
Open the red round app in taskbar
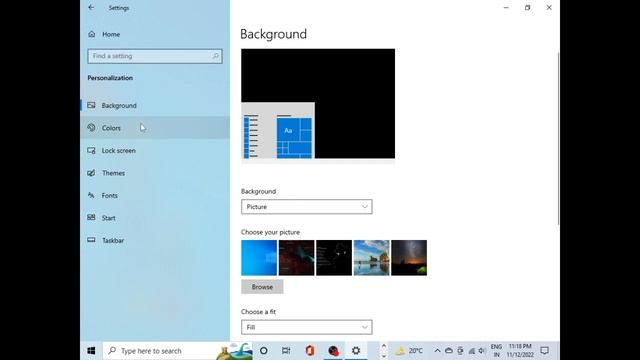333,351
